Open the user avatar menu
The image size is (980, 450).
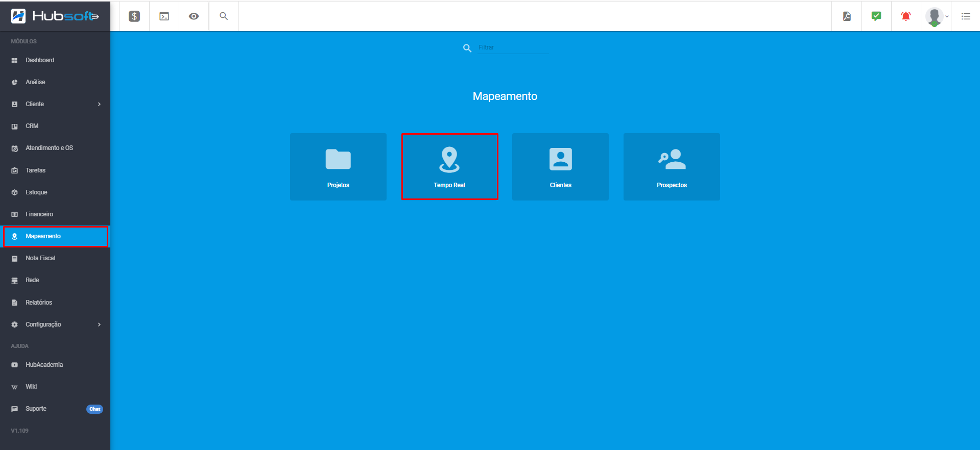tap(936, 16)
